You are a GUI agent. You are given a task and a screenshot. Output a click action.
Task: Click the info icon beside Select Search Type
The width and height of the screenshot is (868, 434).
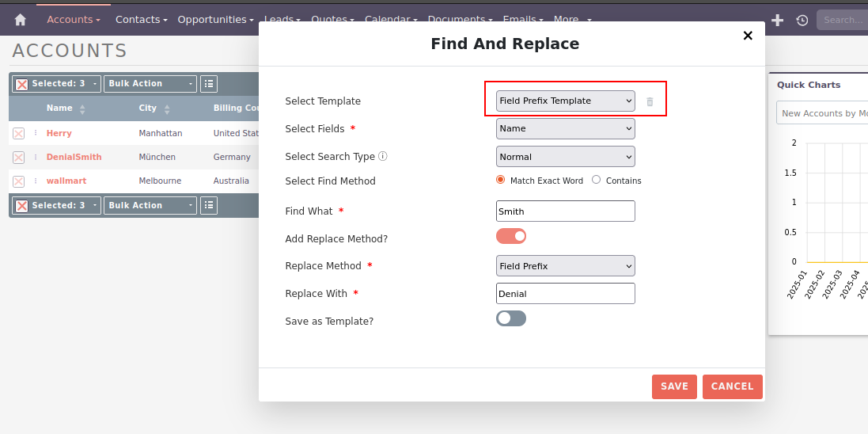[x=383, y=156]
